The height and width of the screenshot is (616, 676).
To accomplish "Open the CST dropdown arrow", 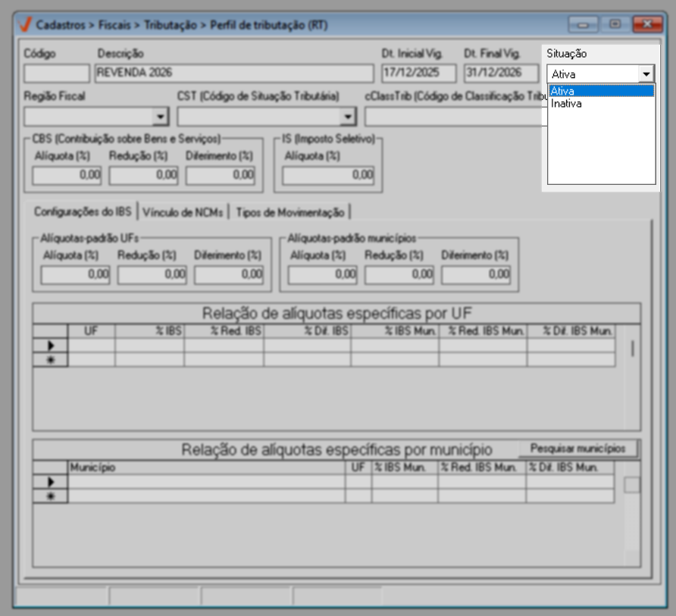I will (348, 117).
